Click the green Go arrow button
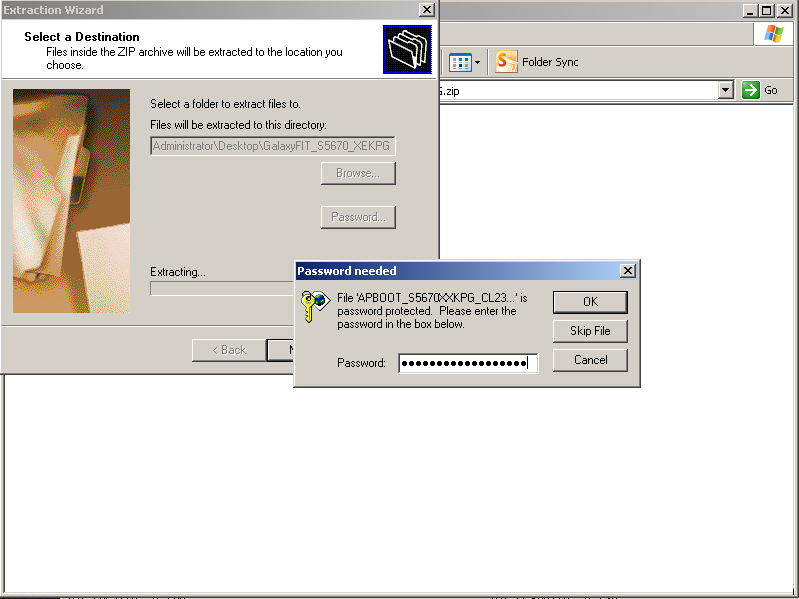The height and width of the screenshot is (599, 799). point(751,90)
